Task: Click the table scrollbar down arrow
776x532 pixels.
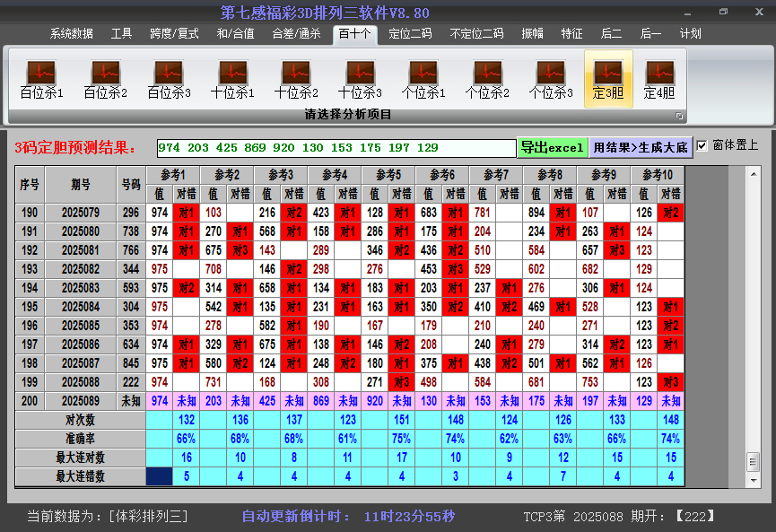Action: tap(754, 480)
